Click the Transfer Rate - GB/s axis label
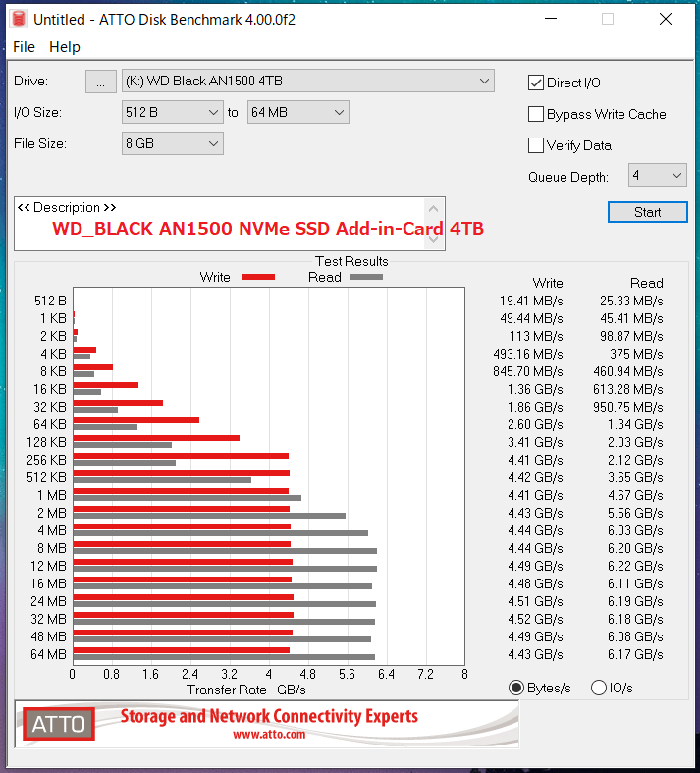 pos(246,690)
